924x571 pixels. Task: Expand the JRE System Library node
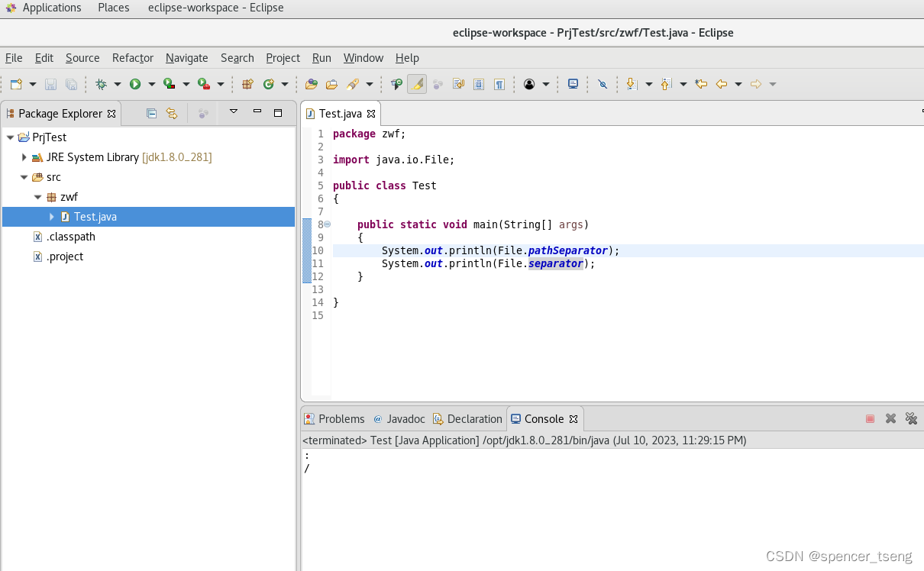click(x=23, y=157)
